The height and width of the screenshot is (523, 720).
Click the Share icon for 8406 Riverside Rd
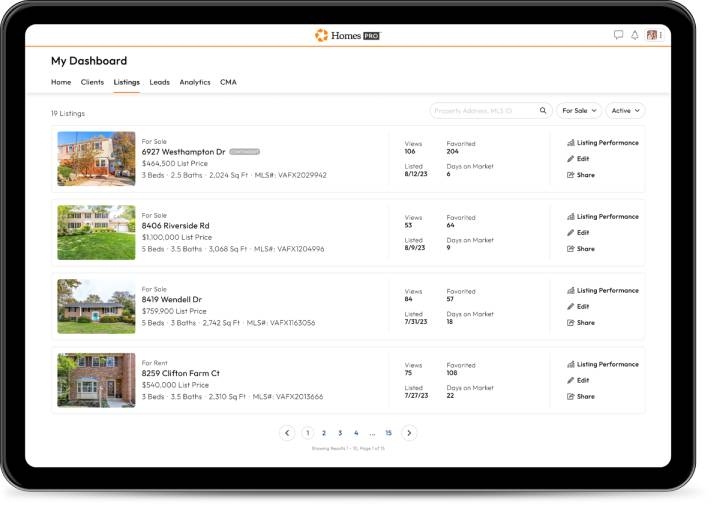pyautogui.click(x=570, y=249)
